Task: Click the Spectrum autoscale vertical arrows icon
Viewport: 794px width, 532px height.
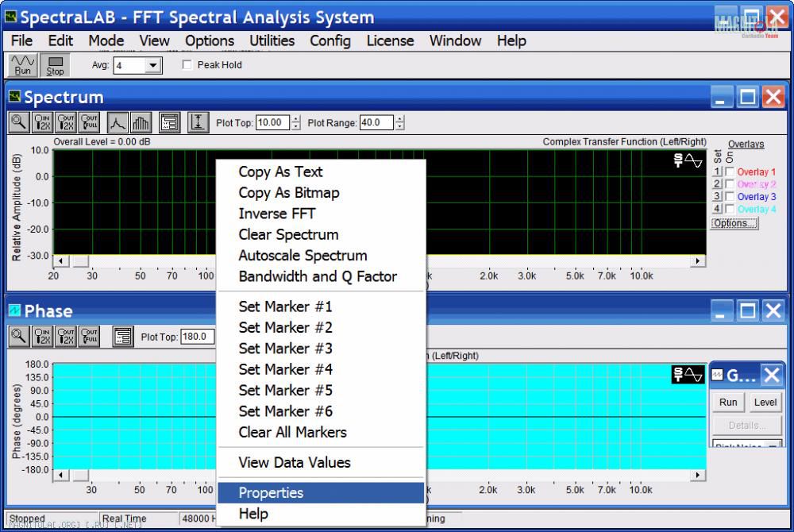Action: pos(198,122)
